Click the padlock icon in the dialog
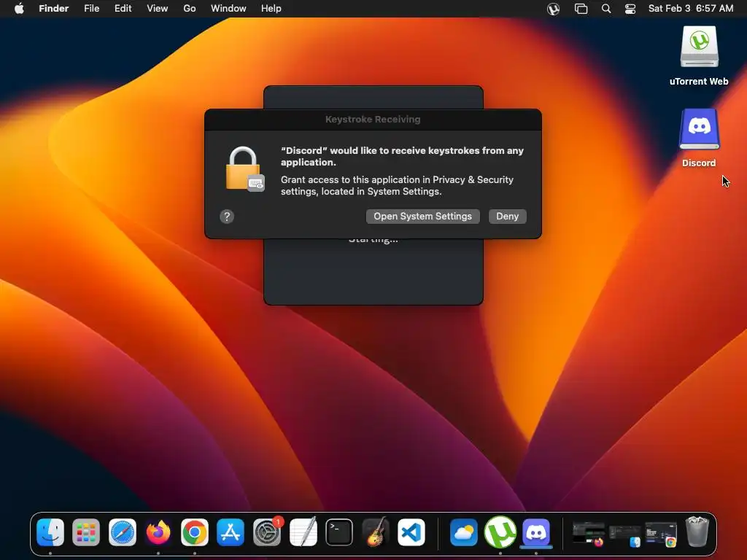 pos(244,169)
